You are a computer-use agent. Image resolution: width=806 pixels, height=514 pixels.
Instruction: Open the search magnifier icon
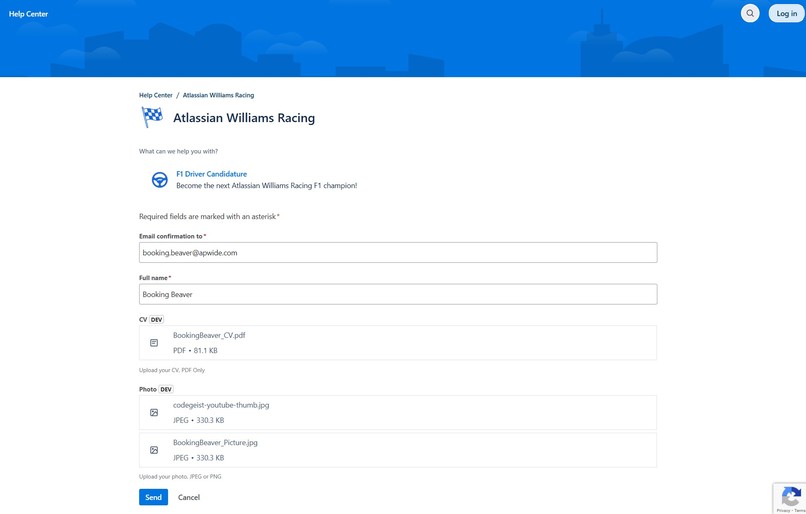pos(750,13)
